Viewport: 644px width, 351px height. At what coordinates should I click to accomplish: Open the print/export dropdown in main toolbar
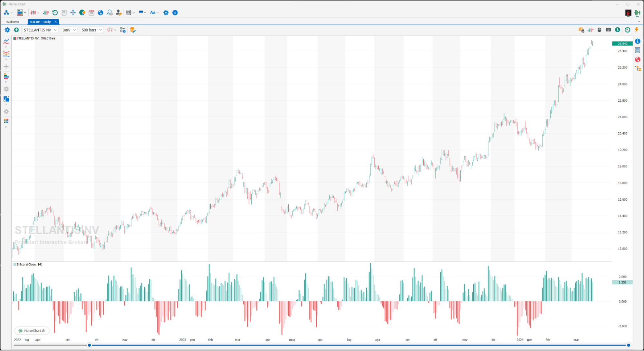pyautogui.click(x=130, y=13)
